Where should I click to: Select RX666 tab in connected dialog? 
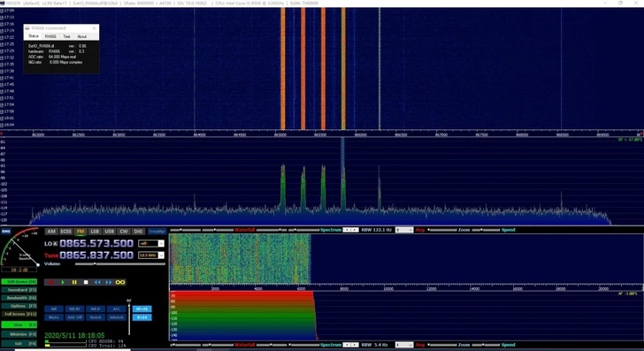click(x=50, y=36)
